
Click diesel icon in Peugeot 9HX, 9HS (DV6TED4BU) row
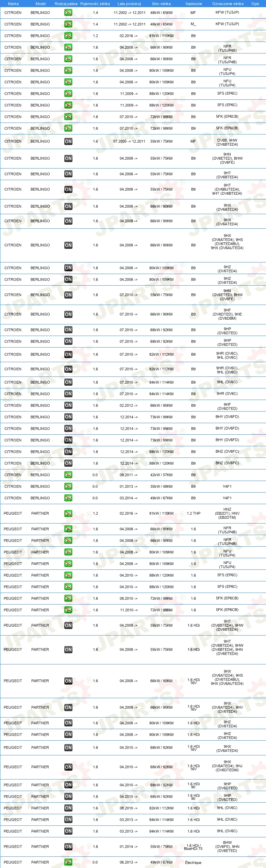[x=68, y=681]
